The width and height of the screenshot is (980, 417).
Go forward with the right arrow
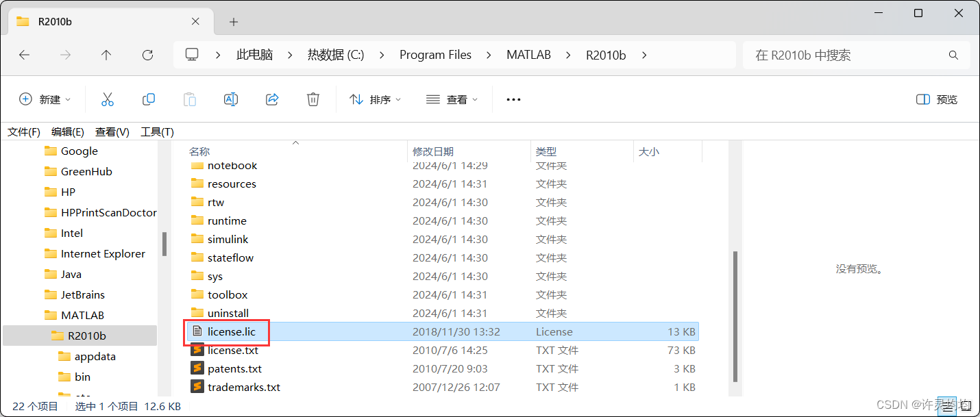tap(65, 55)
